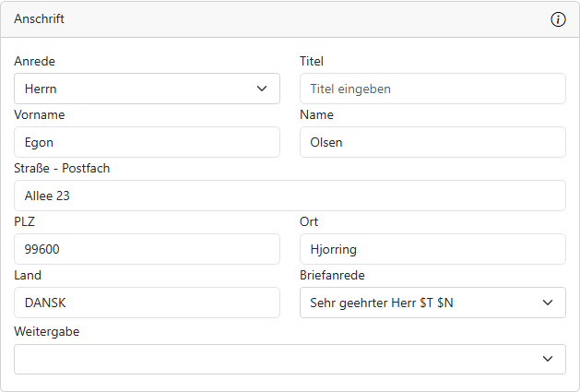Select the street field with Allee 23
The width and height of the screenshot is (580, 392).
290,196
